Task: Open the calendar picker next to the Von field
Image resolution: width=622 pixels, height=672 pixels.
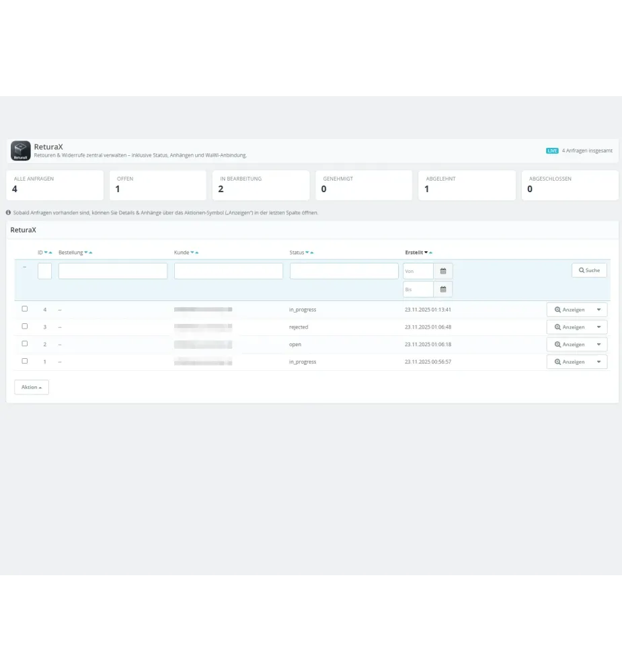Action: click(442, 270)
